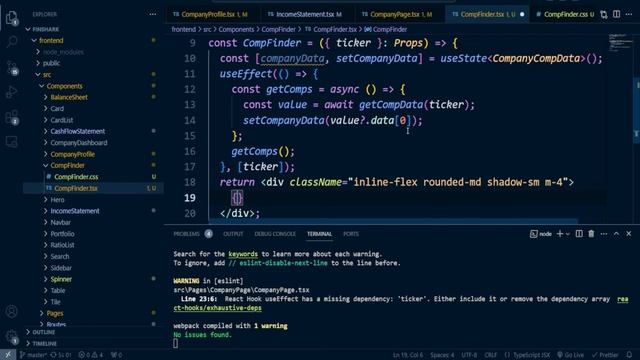The height and width of the screenshot is (360, 640).
Task: Kill the terminal with trash icon
Action: tap(591, 234)
